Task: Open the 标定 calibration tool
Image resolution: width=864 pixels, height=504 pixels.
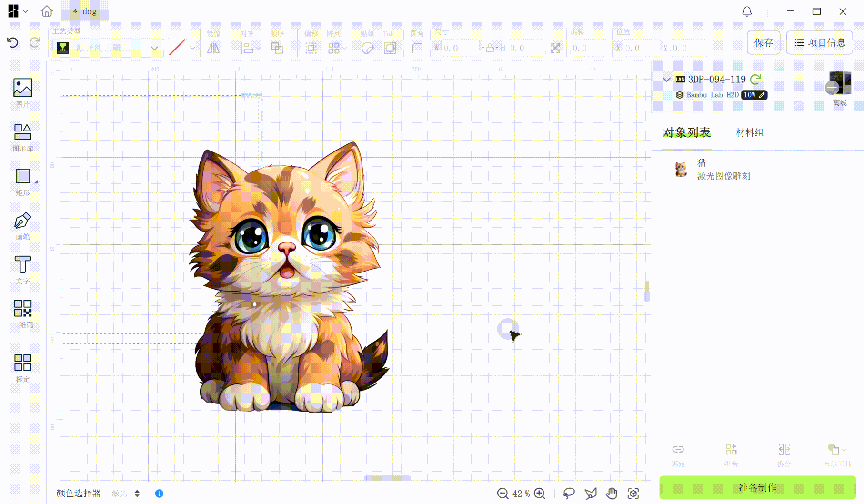Action: (23, 368)
